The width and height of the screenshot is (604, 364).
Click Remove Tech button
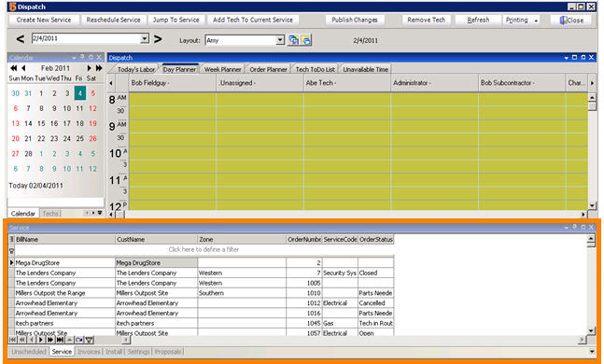pos(426,20)
